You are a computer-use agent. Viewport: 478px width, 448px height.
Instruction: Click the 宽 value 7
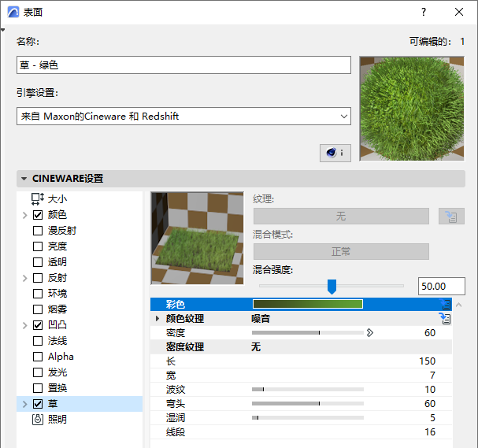click(432, 376)
